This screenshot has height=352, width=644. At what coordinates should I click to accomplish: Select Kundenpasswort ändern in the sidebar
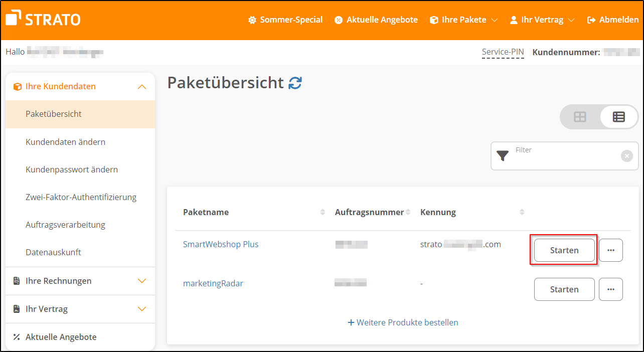pyautogui.click(x=72, y=169)
